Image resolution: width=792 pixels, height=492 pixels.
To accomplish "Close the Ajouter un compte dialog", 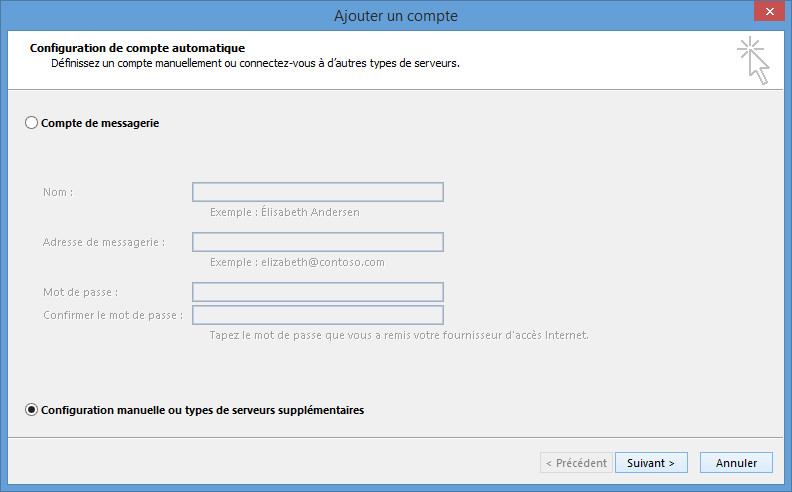I will (x=766, y=14).
